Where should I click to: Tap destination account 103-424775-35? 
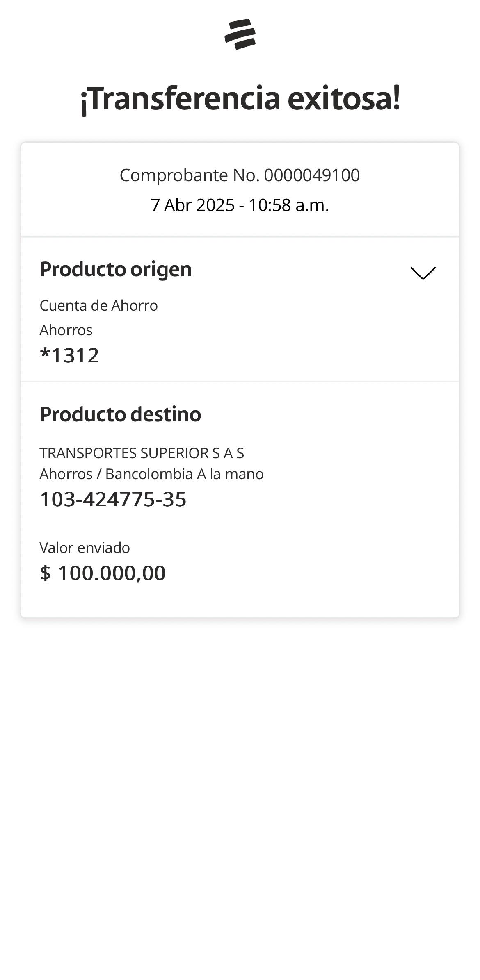(x=113, y=499)
